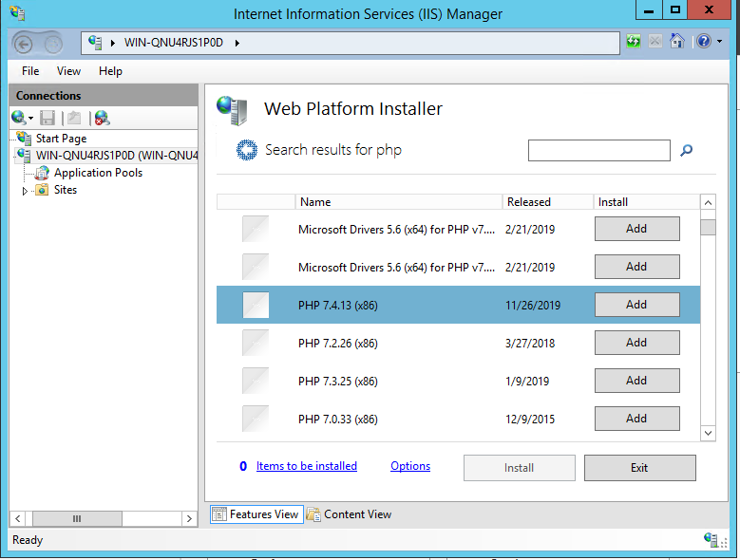The height and width of the screenshot is (560, 740).
Task: Add PHP 7.4.13 (x86)
Action: [637, 305]
